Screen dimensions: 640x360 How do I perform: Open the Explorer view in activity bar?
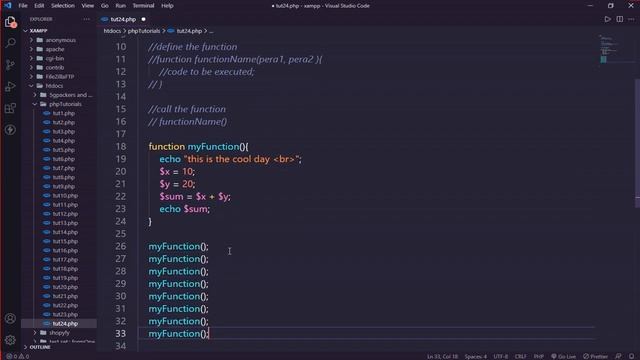coord(10,22)
